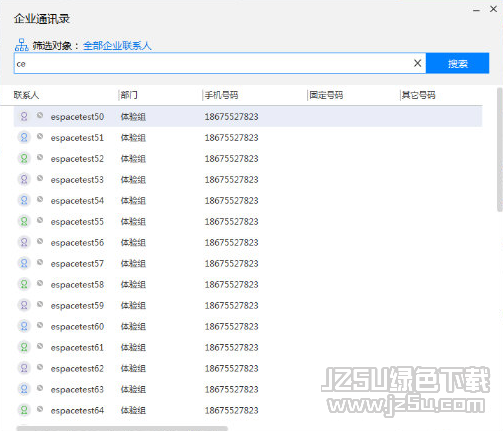Select contact name espacetest54
Viewport: 503px width, 431px height.
coord(77,201)
